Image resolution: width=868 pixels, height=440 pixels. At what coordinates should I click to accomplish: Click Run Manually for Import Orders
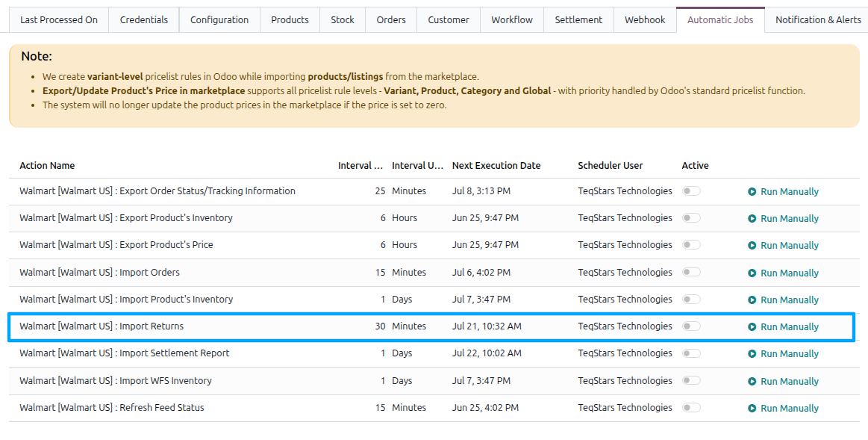[x=784, y=273]
